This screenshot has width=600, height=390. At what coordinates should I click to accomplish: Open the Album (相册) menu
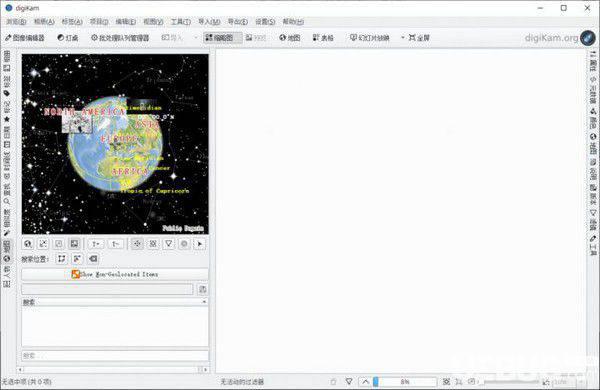point(44,22)
